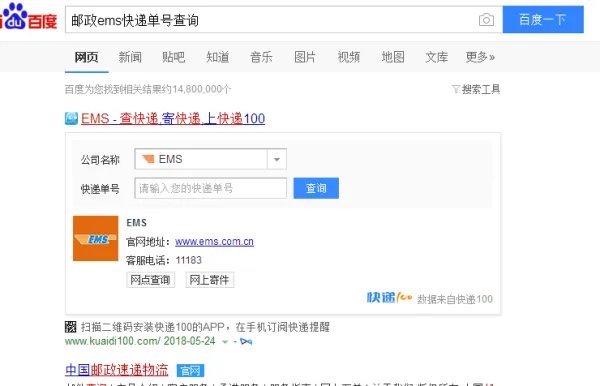The image size is (600, 386).
Task: Open the 视频 tab
Action: click(349, 57)
